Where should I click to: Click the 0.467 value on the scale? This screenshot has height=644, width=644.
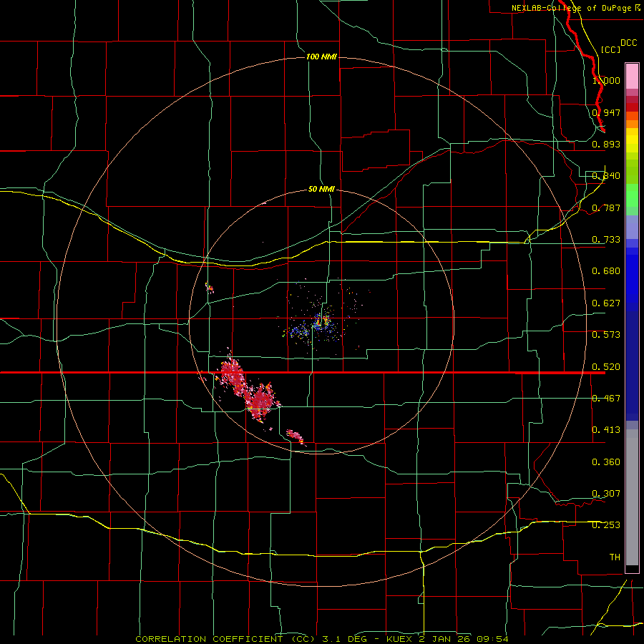pyautogui.click(x=606, y=399)
